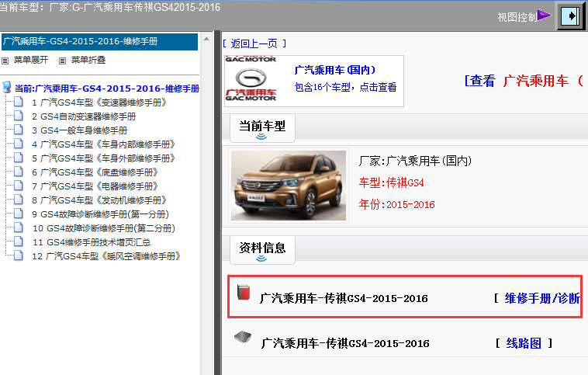Click the 视图控制 label
588x375 pixels.
tap(517, 17)
